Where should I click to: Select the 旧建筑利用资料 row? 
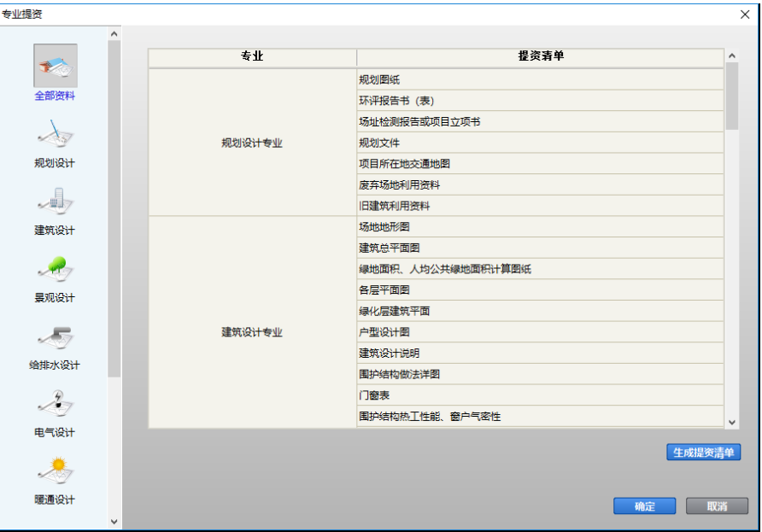[x=541, y=206]
